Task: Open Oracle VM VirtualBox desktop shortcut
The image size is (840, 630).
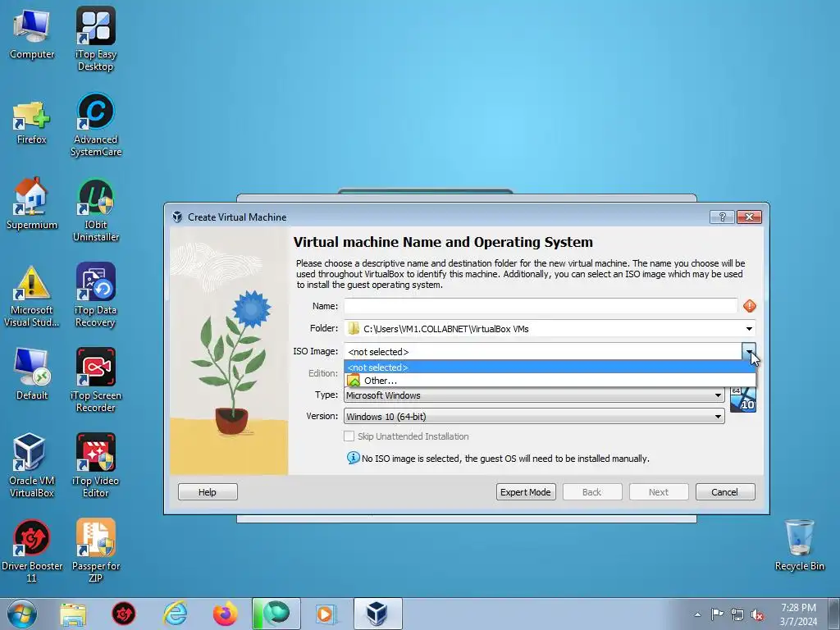Action: pyautogui.click(x=32, y=465)
